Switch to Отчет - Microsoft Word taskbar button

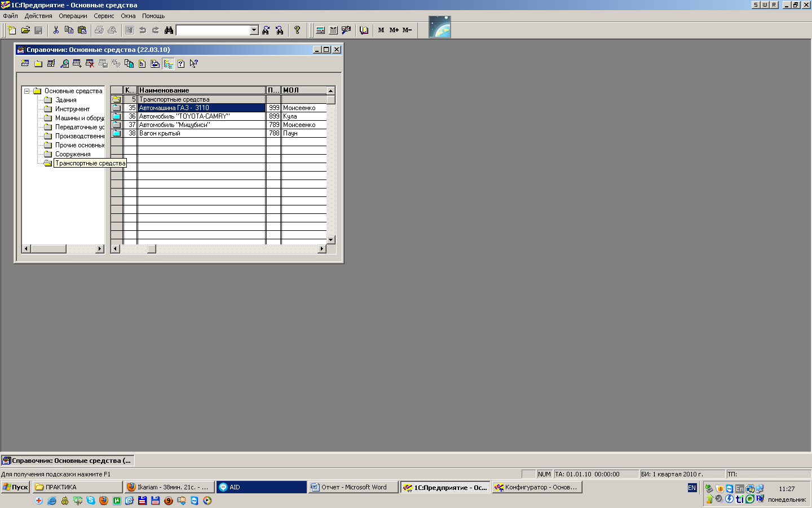coord(354,487)
